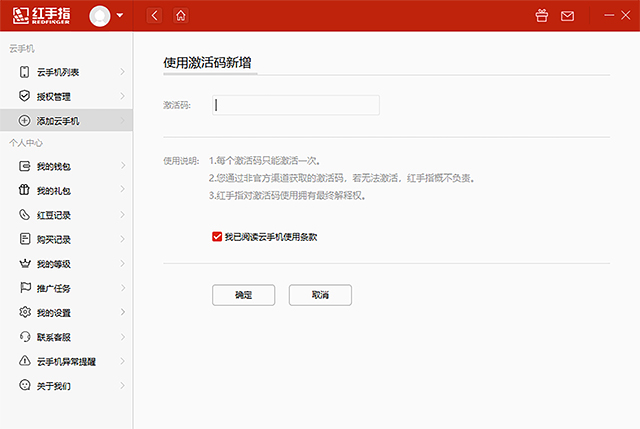Screen dimensions: 640x429
Task: Open 红豆记录 in sidebar
Action: click(x=54, y=215)
